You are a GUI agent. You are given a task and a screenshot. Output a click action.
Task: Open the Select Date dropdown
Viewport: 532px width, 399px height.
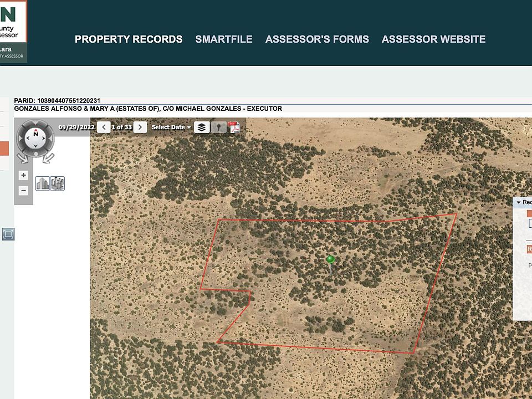171,127
